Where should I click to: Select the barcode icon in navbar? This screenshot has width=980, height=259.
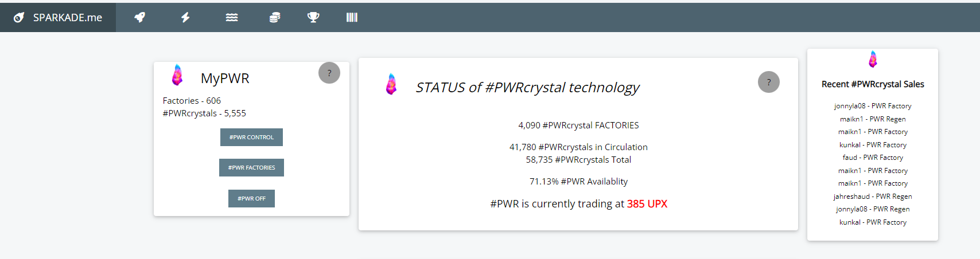pyautogui.click(x=352, y=18)
